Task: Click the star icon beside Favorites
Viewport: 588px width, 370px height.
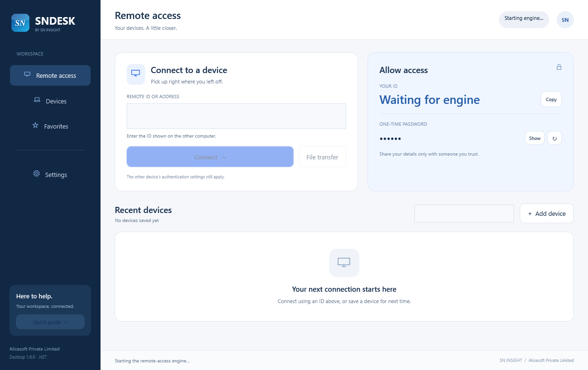Action: (35, 125)
